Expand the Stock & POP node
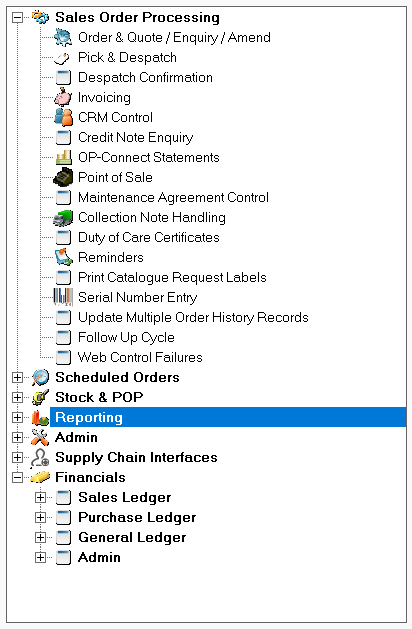Viewport: 412px width, 629px height. point(17,397)
